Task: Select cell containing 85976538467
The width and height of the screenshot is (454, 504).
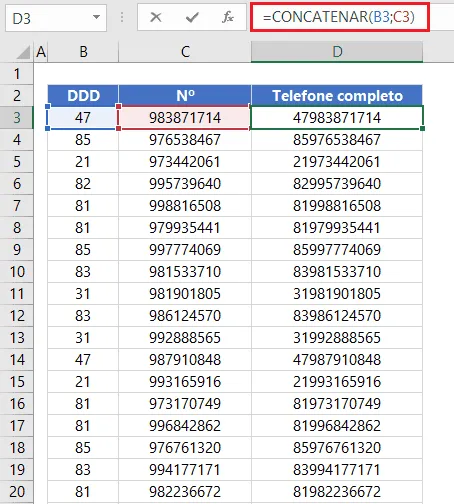Action: (x=337, y=140)
